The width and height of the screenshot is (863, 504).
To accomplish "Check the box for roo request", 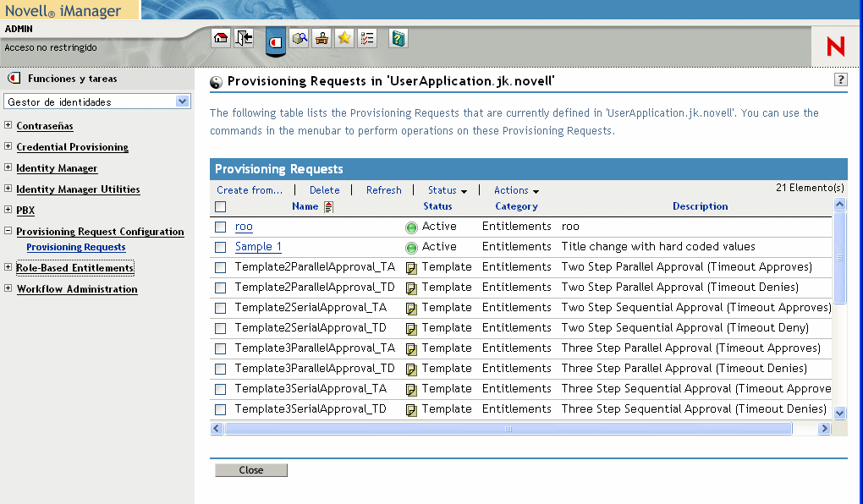I will [221, 227].
